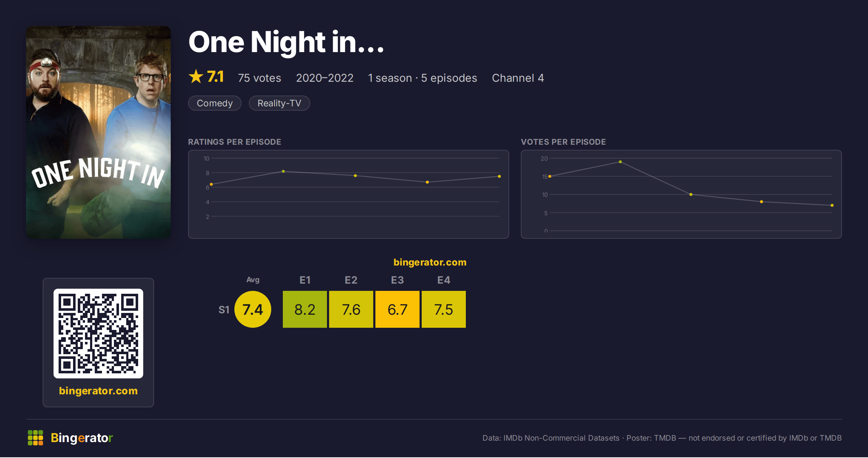868x458 pixels.
Task: Open the One Night In poster
Action: (x=98, y=132)
